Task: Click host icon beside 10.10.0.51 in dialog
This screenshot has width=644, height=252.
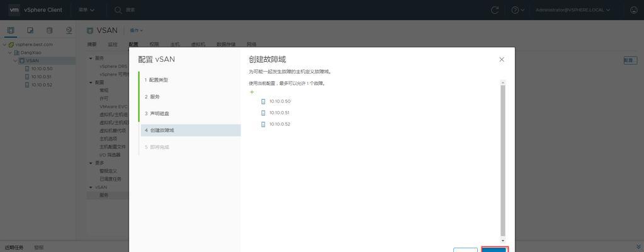Action: [x=263, y=113]
